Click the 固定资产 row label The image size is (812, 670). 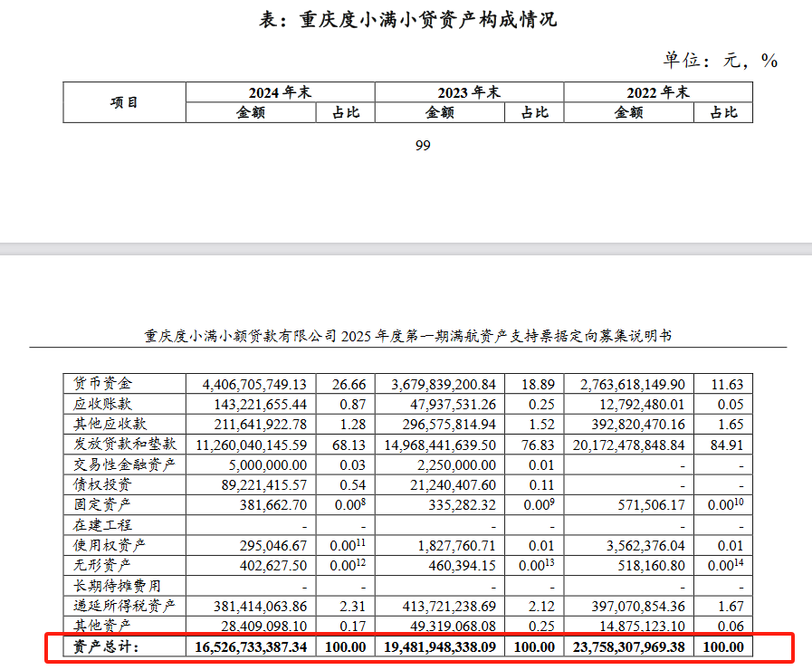[102, 505]
